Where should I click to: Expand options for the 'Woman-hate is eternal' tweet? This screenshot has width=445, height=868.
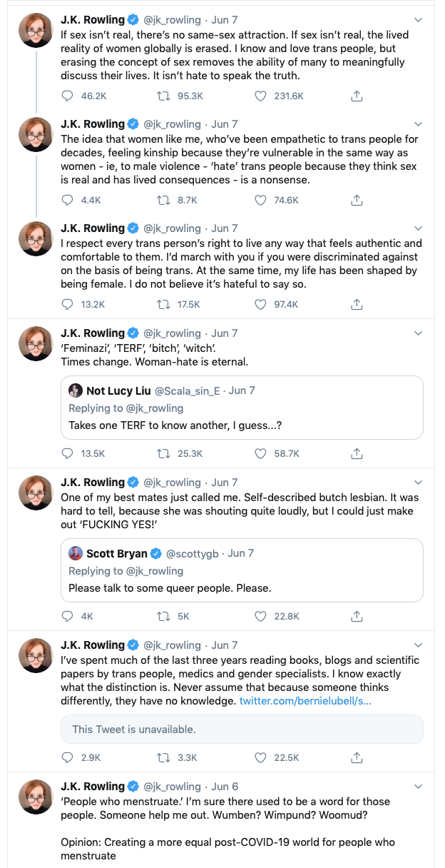pos(418,333)
